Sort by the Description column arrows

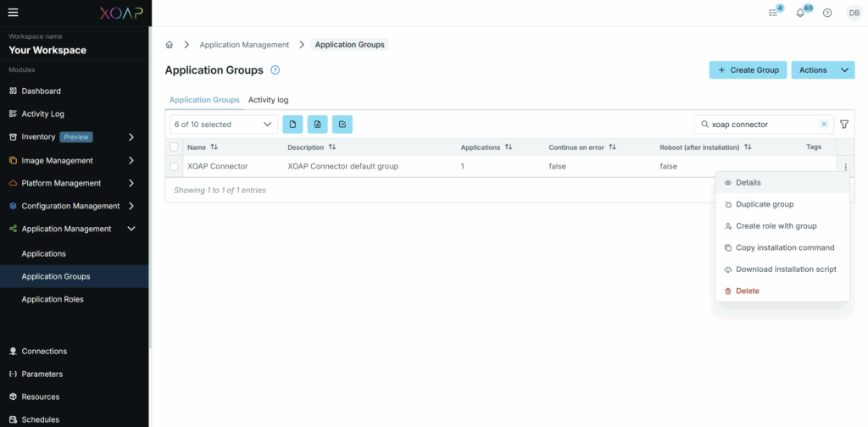pos(332,147)
